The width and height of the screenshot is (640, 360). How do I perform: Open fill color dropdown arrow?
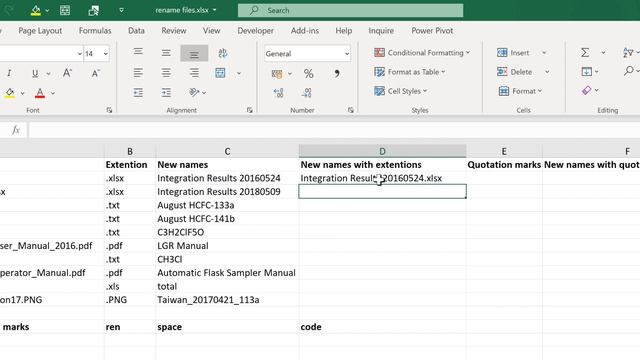(x=22, y=93)
